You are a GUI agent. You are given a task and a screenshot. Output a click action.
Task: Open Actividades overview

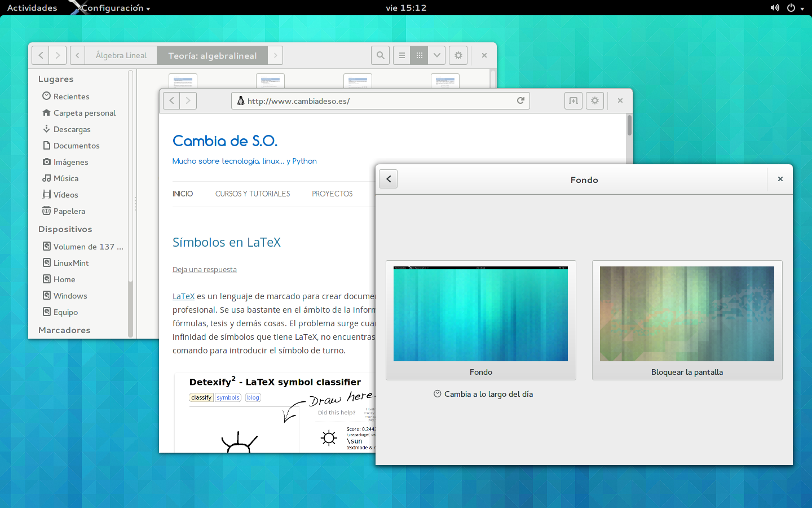(32, 8)
